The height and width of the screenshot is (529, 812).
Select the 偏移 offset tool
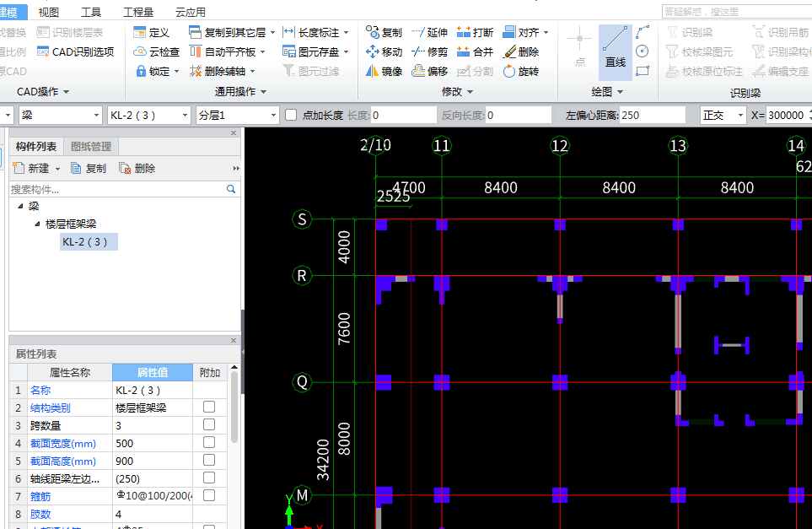pyautogui.click(x=429, y=71)
